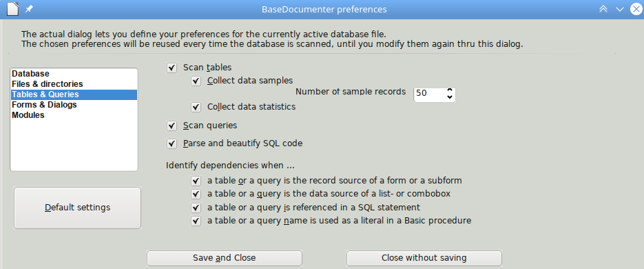Decrease number of sample records
This screenshot has height=269, width=644.
coord(450,97)
